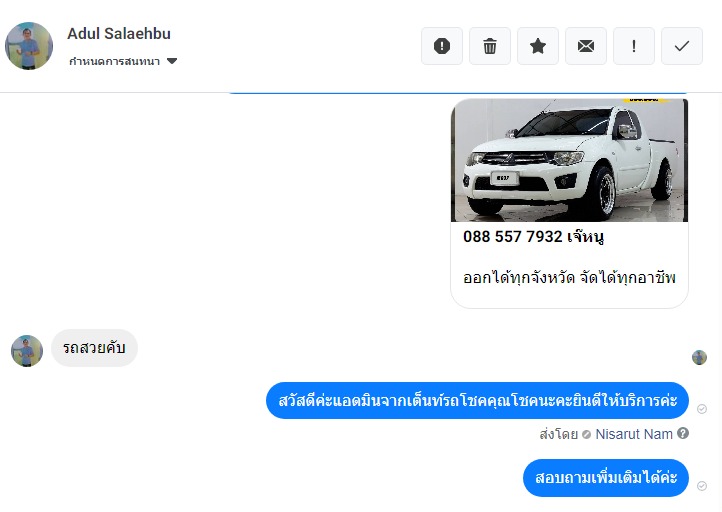The width and height of the screenshot is (722, 512).
Task: Click the 088 557 7932 เจ๊หนู title
Action: (x=533, y=237)
